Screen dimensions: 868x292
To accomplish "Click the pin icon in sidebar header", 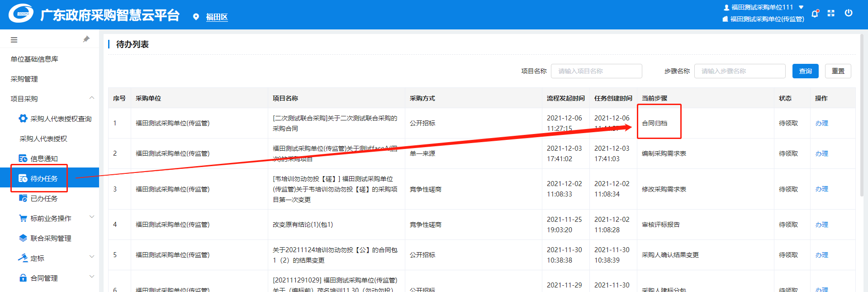I will [x=86, y=39].
